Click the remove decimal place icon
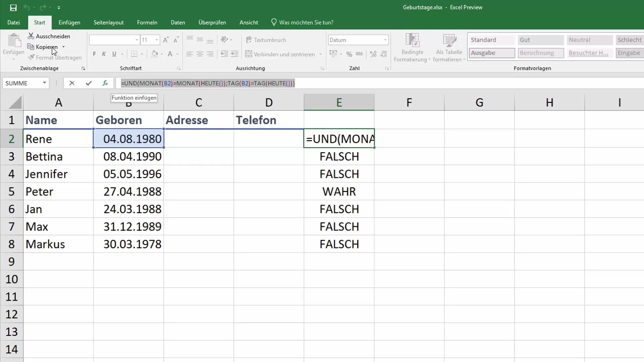644x362 pixels. coord(384,54)
